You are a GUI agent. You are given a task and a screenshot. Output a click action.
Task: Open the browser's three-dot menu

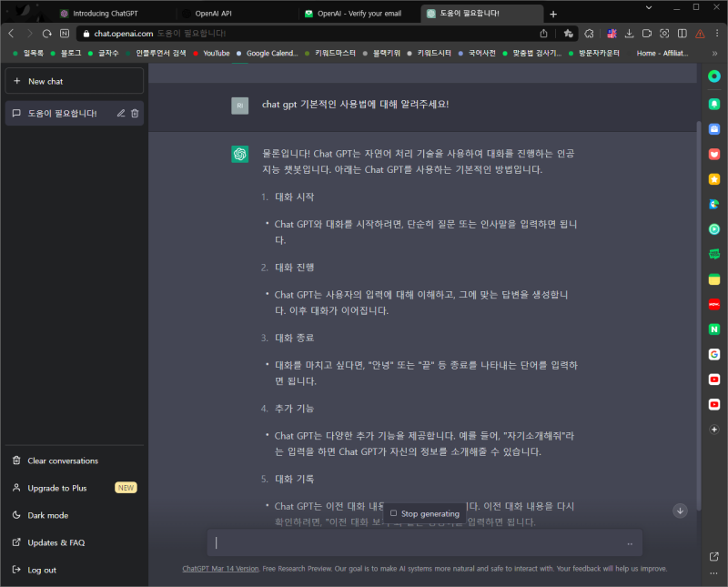tap(717, 32)
